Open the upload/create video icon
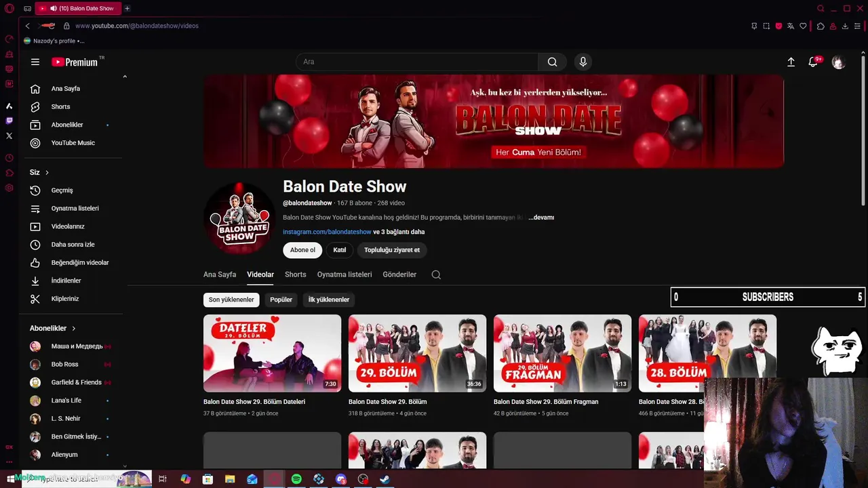 coord(791,62)
